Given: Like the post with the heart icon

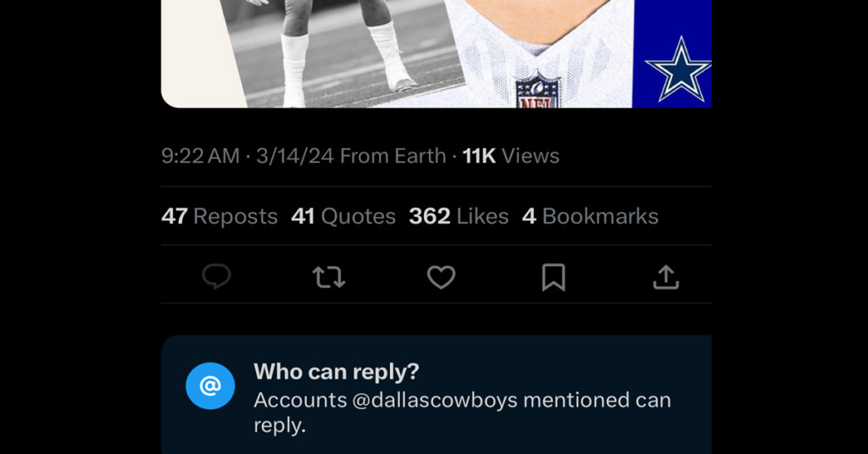Looking at the screenshot, I should (x=441, y=277).
